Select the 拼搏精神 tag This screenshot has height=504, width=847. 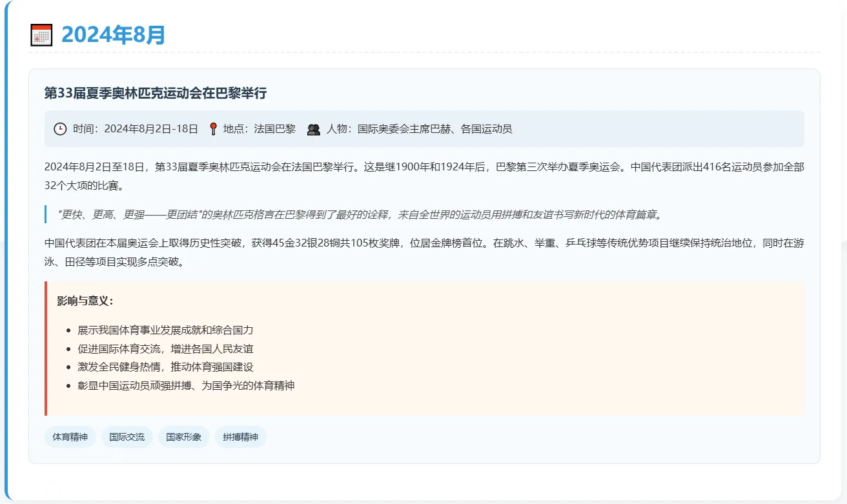click(240, 437)
